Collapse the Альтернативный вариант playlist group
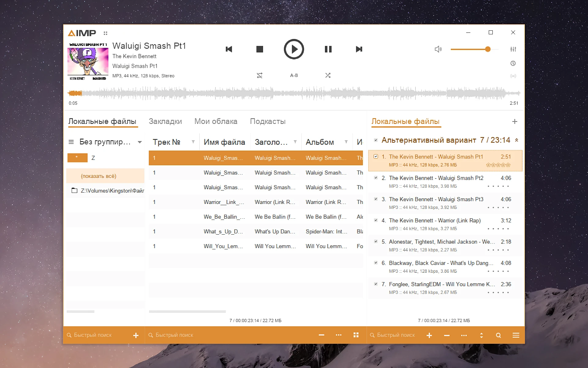The width and height of the screenshot is (588, 368). point(517,140)
